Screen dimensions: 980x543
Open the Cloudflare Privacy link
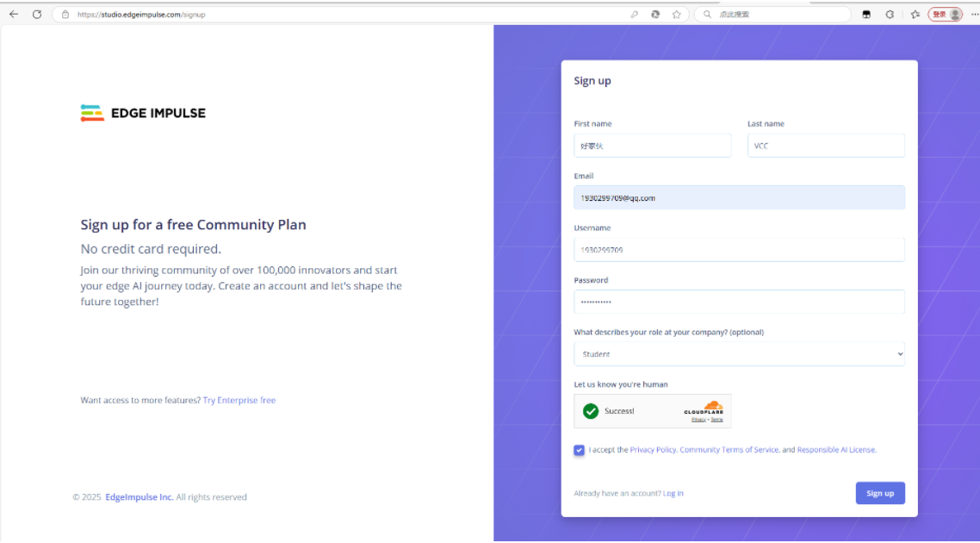(698, 420)
